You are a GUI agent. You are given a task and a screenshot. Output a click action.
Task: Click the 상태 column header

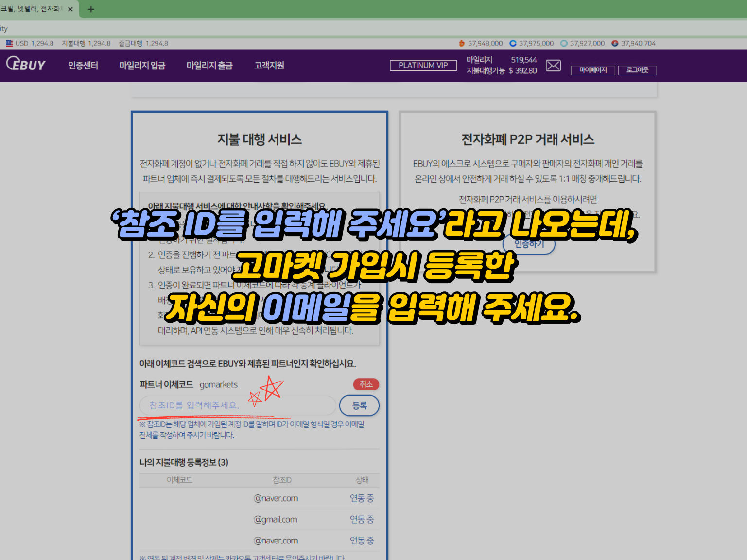362,480
